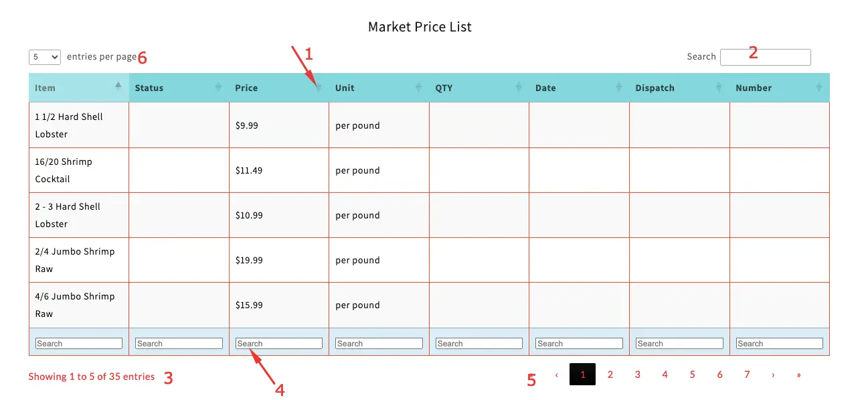
Task: Sort by QTY using its sort icon
Action: [x=519, y=88]
